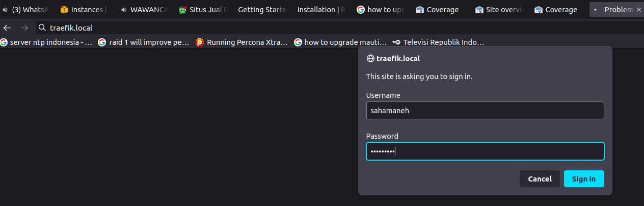Click the Username input field
The width and height of the screenshot is (644, 206).
pyautogui.click(x=485, y=110)
